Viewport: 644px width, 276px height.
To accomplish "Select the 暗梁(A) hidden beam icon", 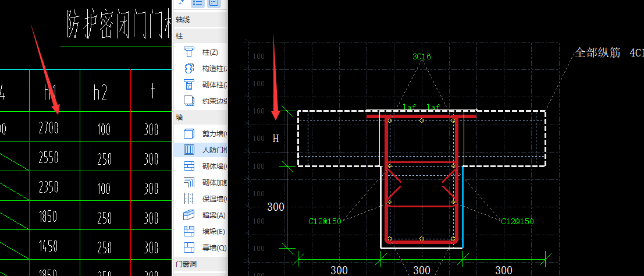I will pyautogui.click(x=189, y=215).
